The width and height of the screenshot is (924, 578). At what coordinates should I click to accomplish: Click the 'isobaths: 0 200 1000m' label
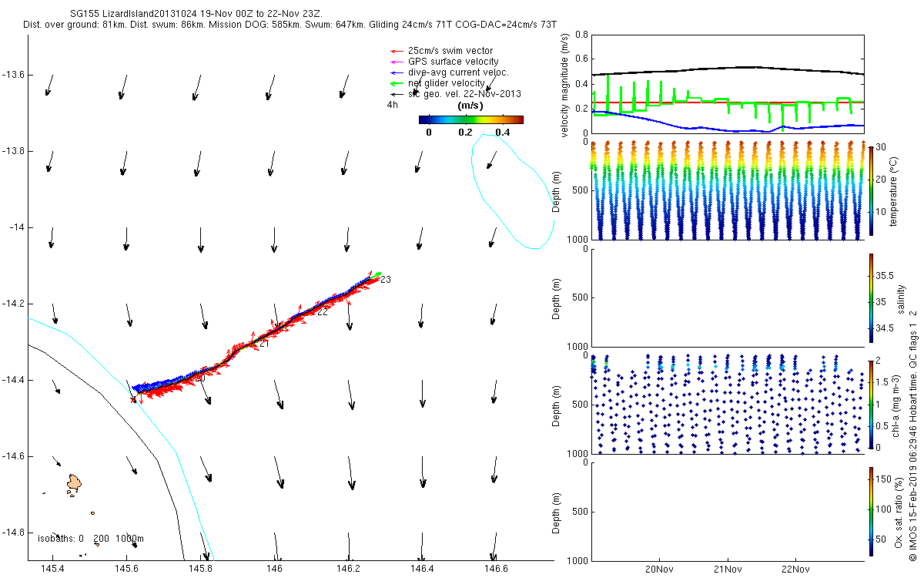[90, 539]
